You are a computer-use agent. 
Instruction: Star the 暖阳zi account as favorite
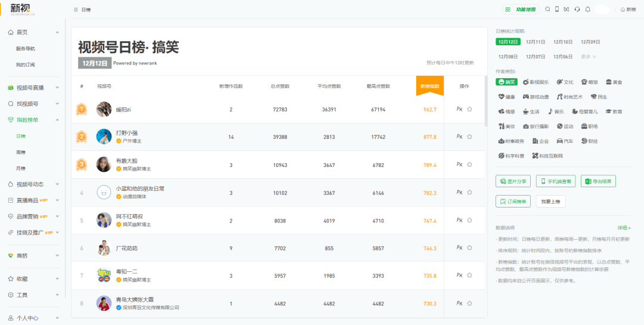coord(469,109)
